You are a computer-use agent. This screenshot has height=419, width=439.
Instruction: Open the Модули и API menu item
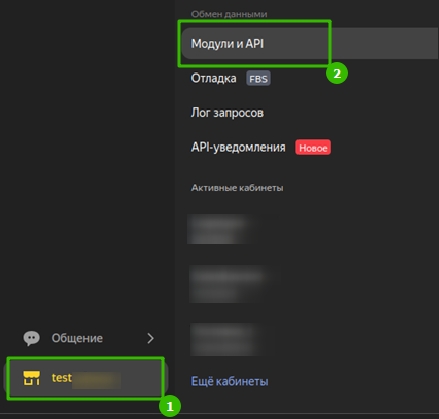point(310,44)
